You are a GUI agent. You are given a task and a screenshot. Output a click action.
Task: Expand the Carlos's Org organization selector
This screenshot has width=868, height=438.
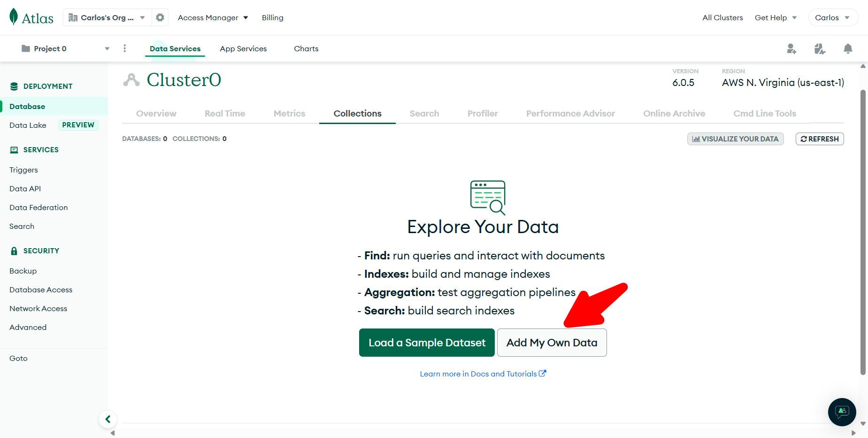[107, 17]
